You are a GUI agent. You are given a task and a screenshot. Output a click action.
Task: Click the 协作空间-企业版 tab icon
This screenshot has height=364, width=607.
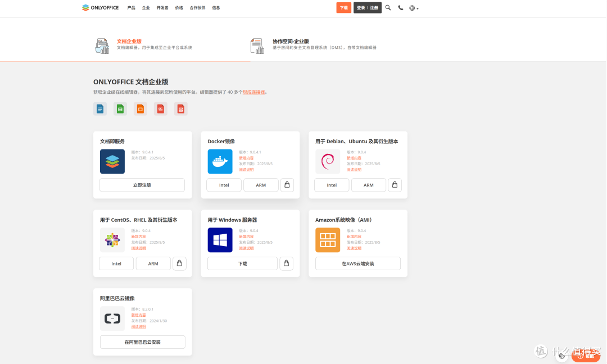click(257, 46)
